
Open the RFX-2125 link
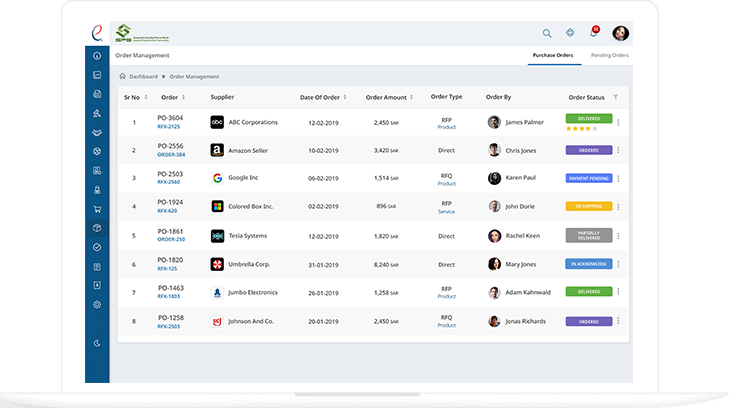click(x=169, y=126)
